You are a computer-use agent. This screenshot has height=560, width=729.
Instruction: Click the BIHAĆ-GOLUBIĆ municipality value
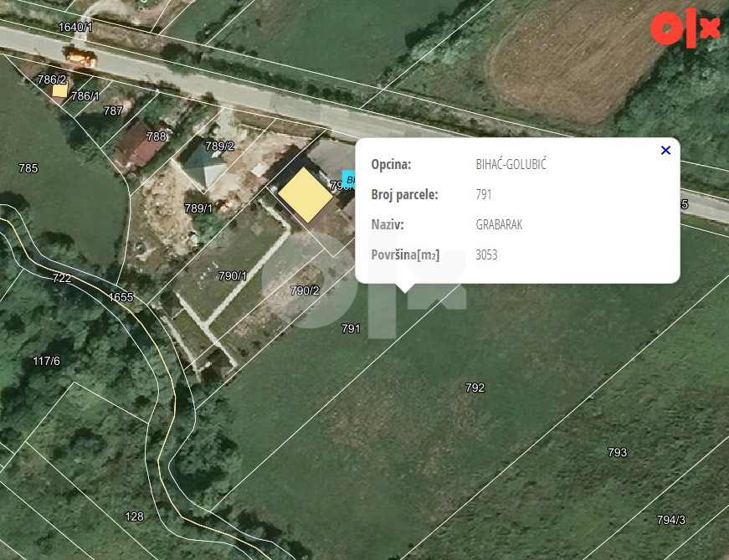[x=511, y=164]
